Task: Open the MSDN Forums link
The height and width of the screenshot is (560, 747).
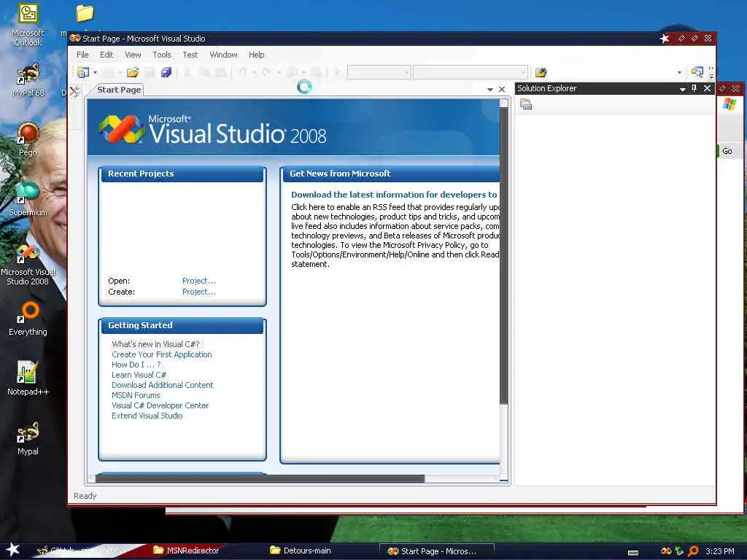Action: pyautogui.click(x=136, y=395)
